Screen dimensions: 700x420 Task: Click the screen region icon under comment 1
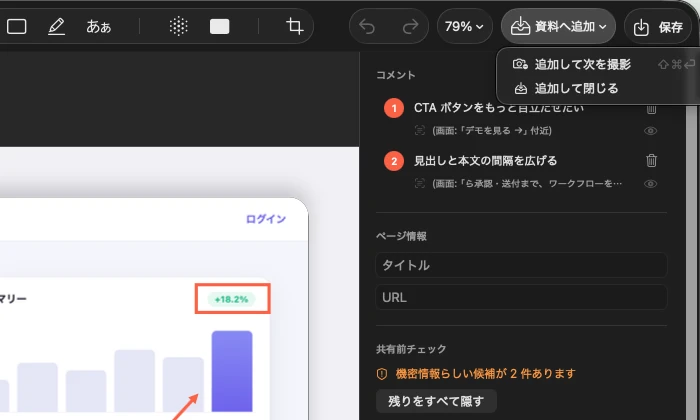pos(420,130)
